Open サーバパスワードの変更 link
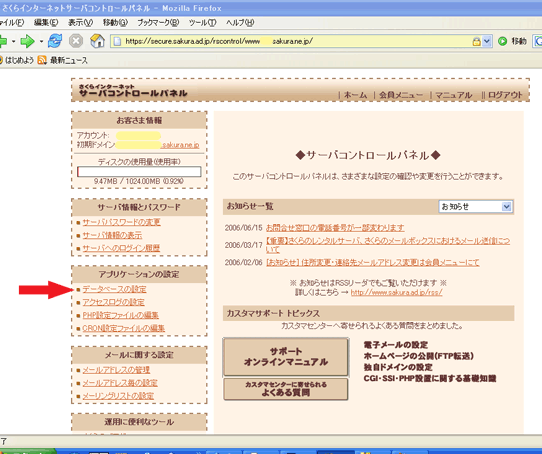542x454 pixels. click(121, 222)
